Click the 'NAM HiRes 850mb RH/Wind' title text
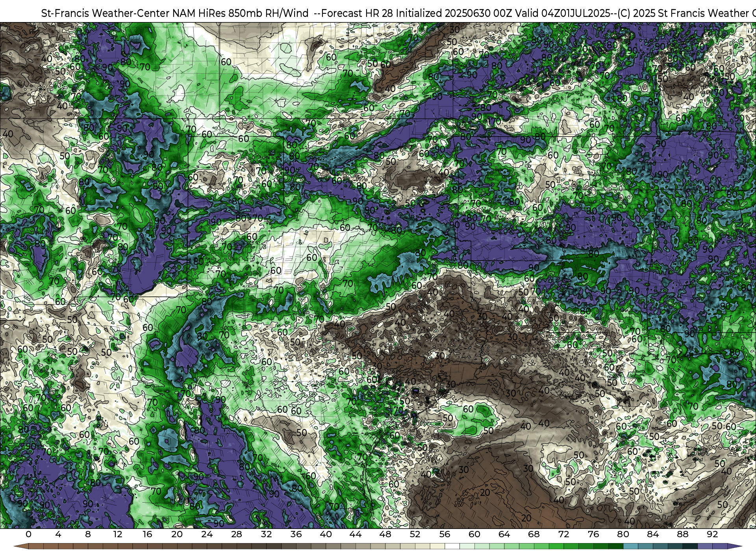 (x=241, y=13)
